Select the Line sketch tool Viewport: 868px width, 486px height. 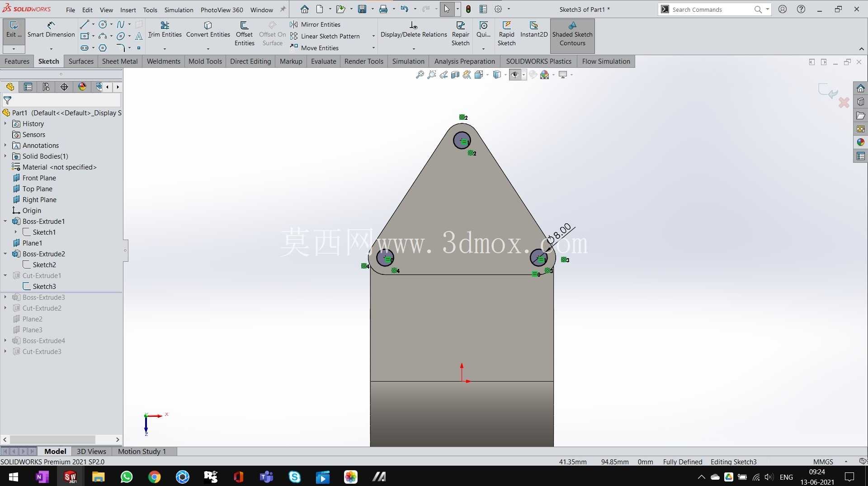click(x=85, y=24)
